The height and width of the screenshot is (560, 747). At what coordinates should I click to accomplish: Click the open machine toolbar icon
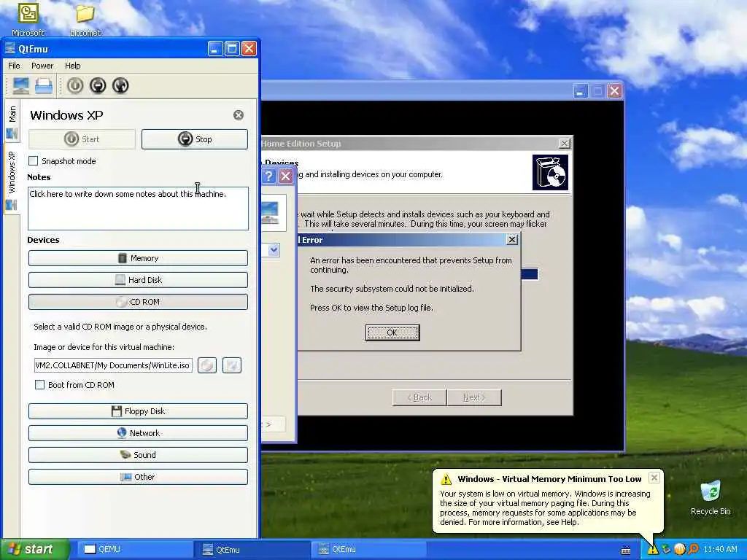[43, 86]
